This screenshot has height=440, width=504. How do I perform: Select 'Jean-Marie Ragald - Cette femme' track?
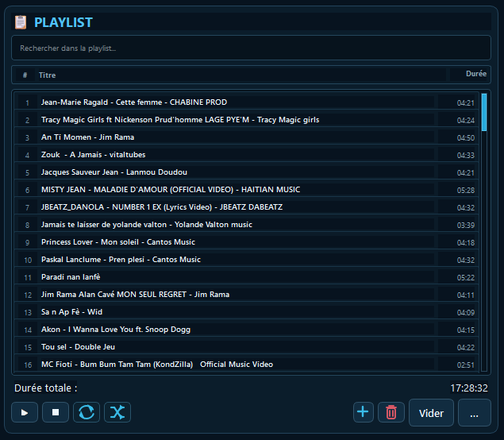point(247,102)
